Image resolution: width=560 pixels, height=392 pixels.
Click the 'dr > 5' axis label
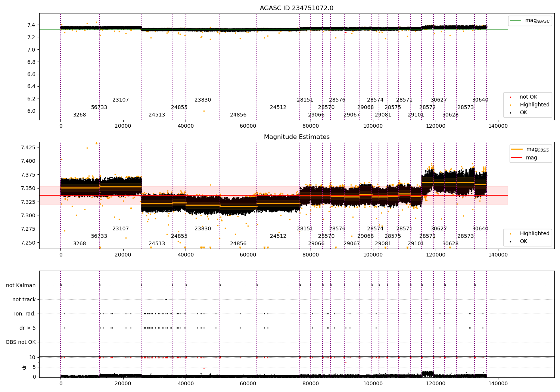tap(28, 328)
